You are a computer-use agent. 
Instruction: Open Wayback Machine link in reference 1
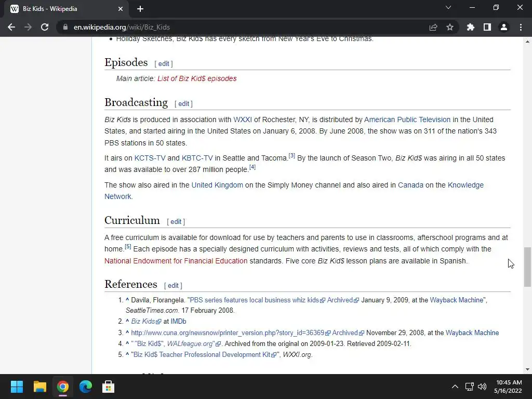point(456,300)
